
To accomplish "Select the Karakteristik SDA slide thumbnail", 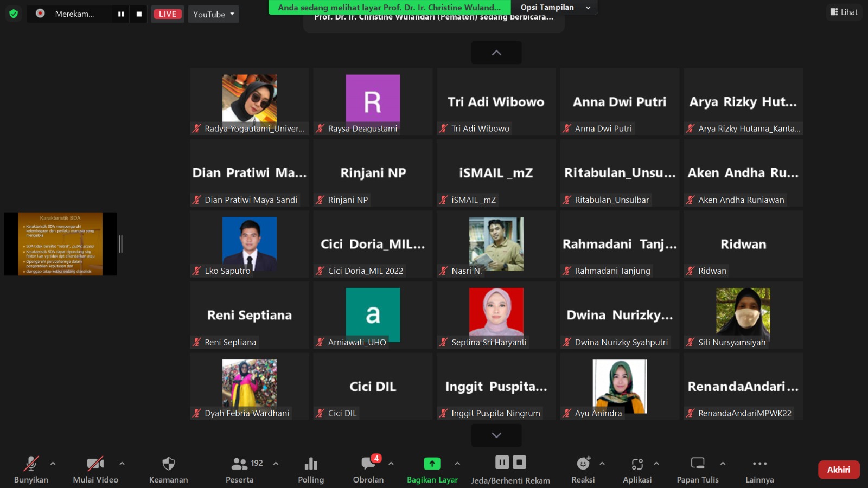I will (x=60, y=244).
